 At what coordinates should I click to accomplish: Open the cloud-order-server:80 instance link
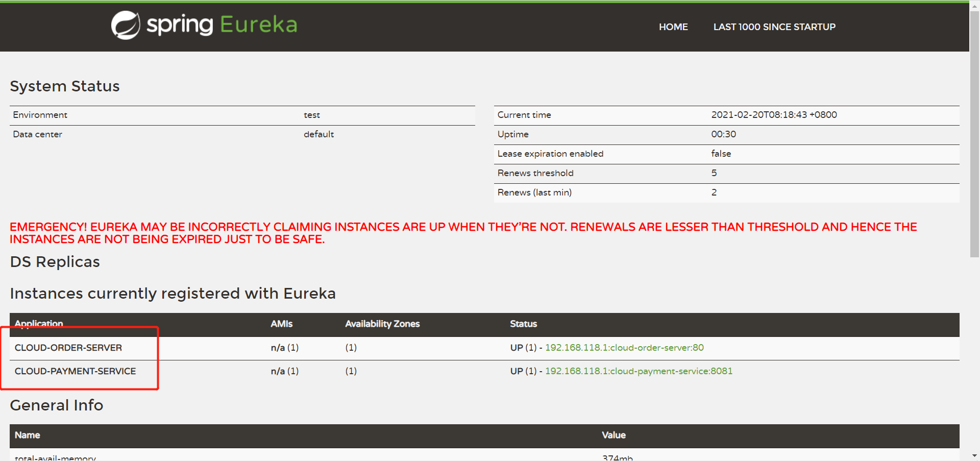tap(624, 348)
